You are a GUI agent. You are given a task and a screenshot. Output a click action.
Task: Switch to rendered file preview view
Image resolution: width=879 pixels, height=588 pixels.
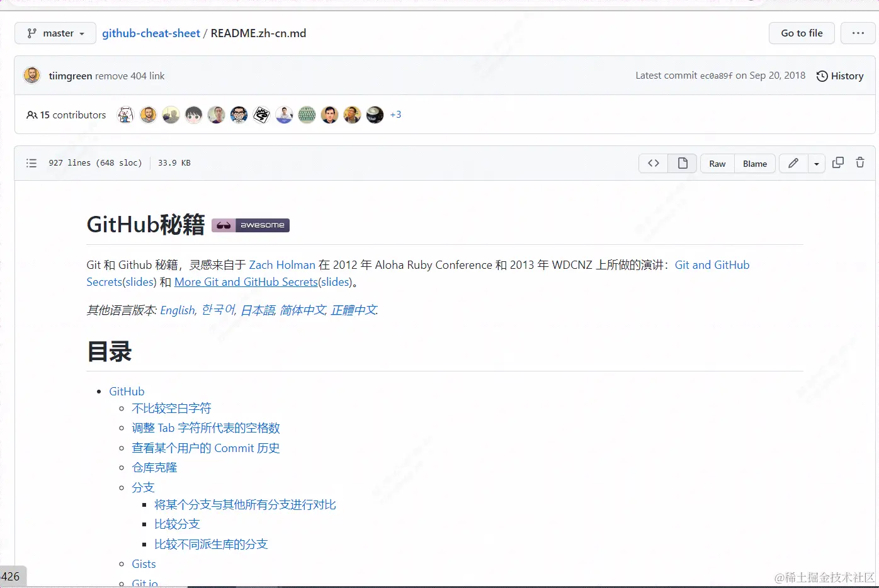pos(683,163)
